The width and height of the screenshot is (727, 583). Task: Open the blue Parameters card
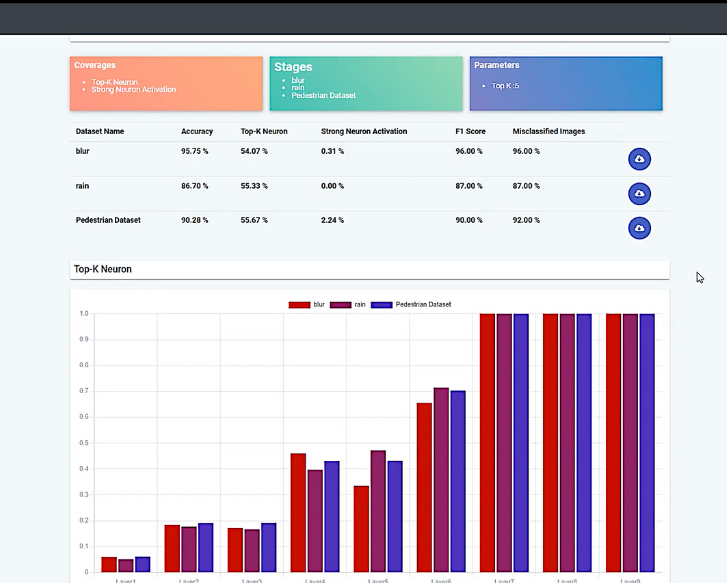[x=566, y=83]
